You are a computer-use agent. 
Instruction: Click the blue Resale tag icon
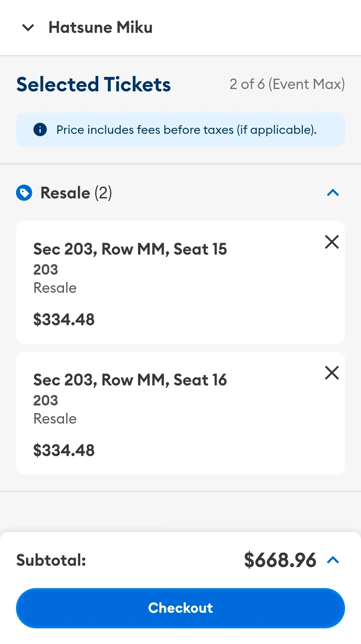click(24, 193)
